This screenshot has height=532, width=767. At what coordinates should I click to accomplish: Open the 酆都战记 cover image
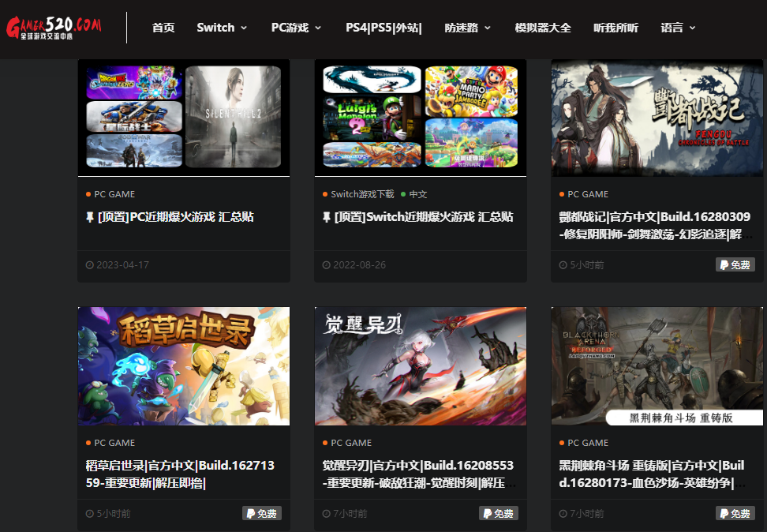657,118
